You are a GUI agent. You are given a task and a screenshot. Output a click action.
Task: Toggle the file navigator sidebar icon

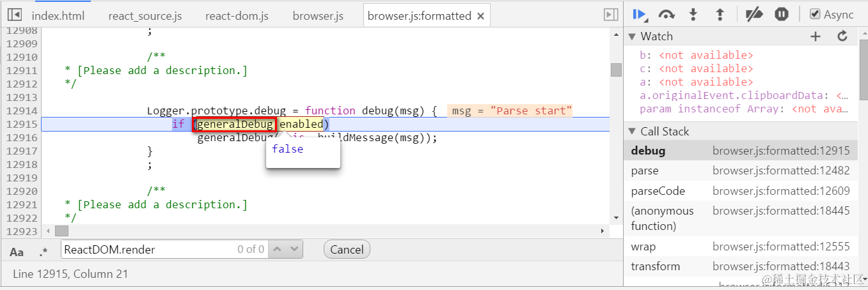point(14,14)
